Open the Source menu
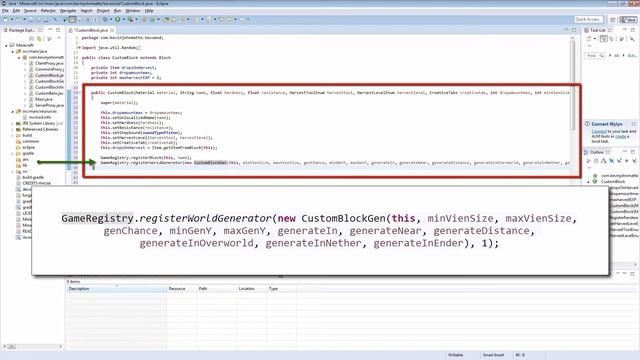Viewport: 640px width, 360px height. click(30, 11)
